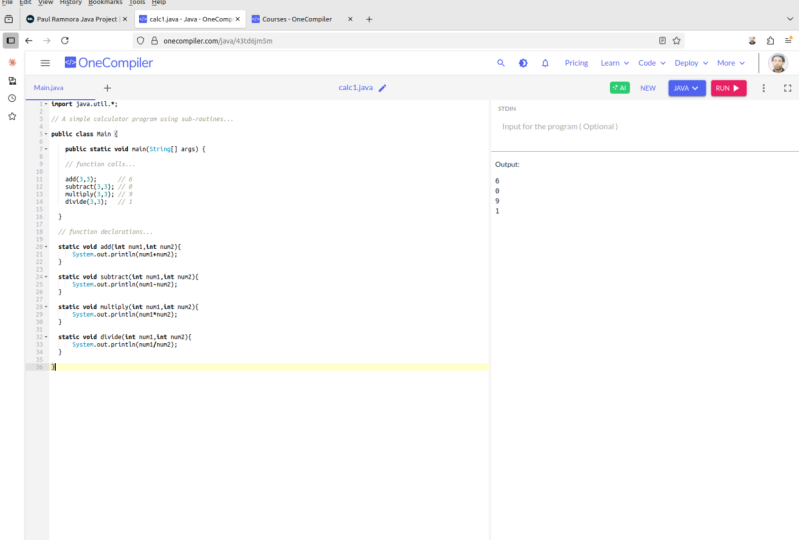Viewport: 799px width, 540px height.
Task: Click the NEW button
Action: [648, 88]
